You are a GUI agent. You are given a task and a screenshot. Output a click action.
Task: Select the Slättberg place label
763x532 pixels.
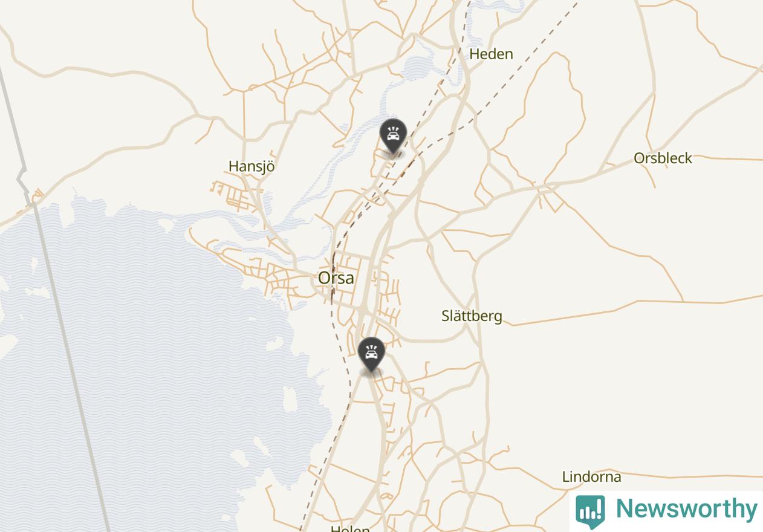pyautogui.click(x=472, y=316)
